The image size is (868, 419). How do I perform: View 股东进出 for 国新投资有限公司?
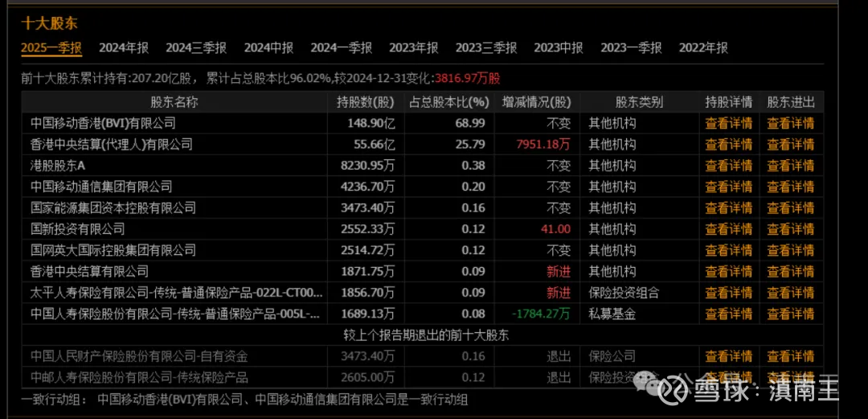(x=791, y=229)
